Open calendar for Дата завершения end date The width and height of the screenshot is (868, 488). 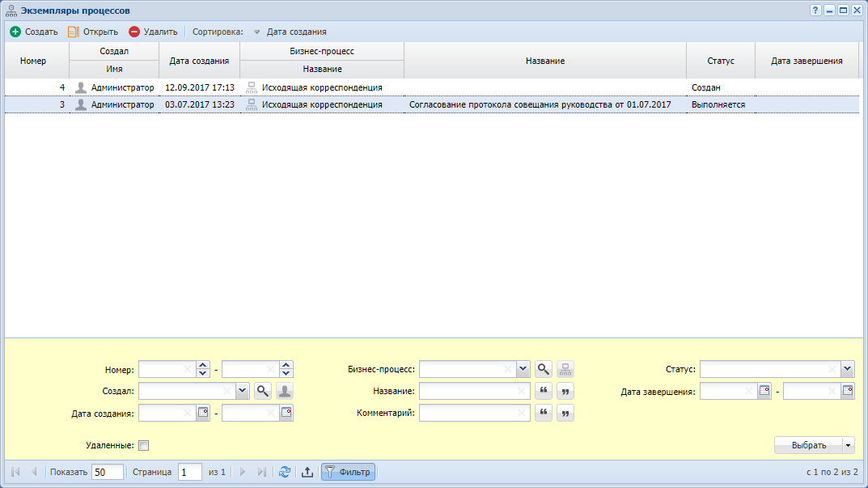click(x=848, y=391)
